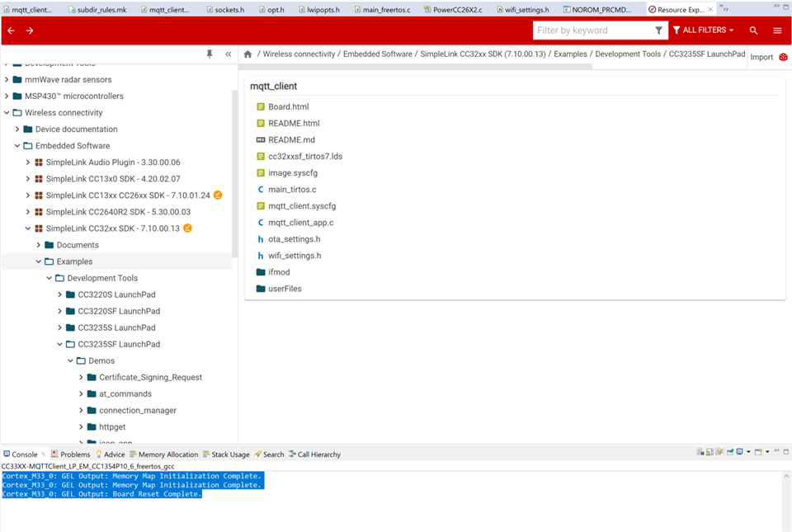This screenshot has width=792, height=532.
Task: Collapse Embedded Software folder
Action: [x=17, y=146]
